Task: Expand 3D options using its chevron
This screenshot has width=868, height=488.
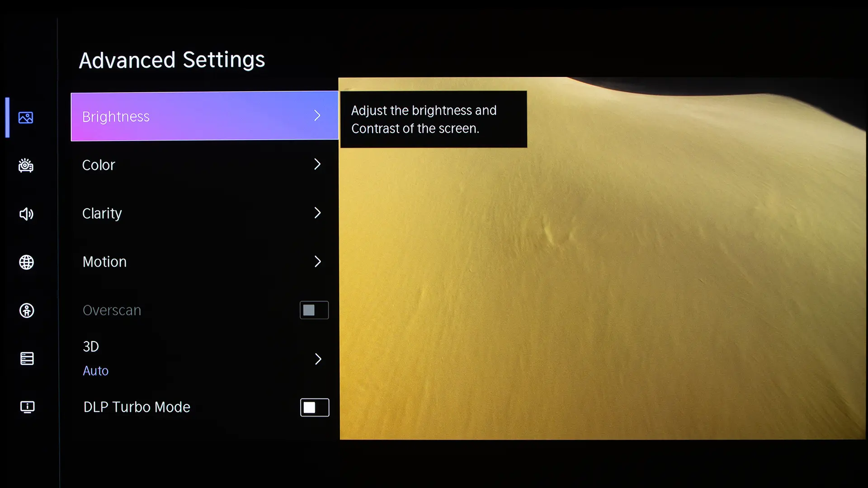Action: coord(318,359)
